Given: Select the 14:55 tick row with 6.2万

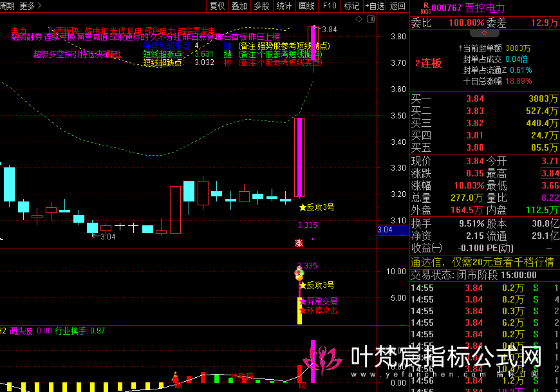Looking at the screenshot, I should [x=485, y=322].
